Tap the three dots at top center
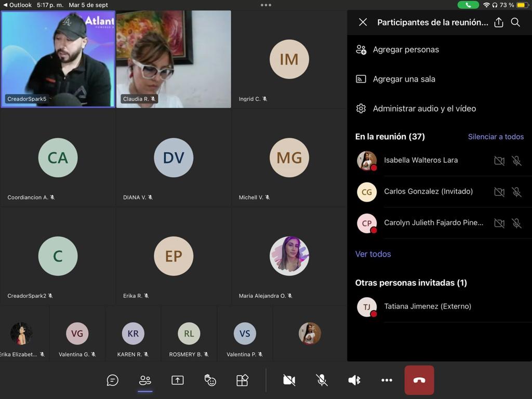532x399 pixels. click(266, 5)
